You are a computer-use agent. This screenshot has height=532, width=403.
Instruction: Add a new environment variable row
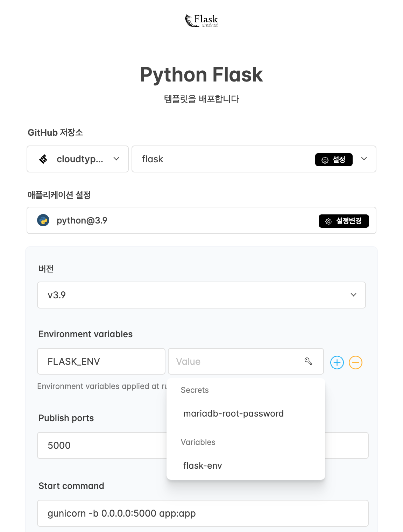(337, 362)
